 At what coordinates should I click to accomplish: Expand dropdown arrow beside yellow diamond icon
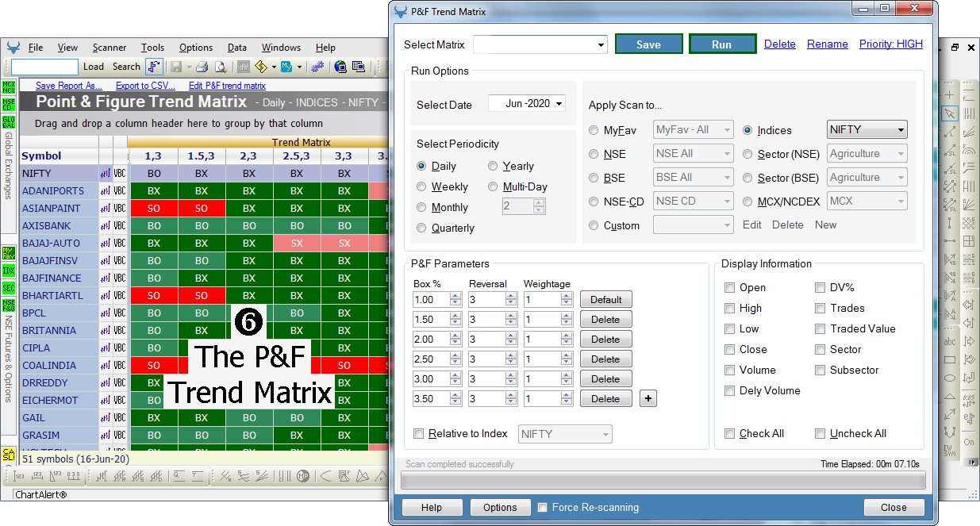[272, 67]
